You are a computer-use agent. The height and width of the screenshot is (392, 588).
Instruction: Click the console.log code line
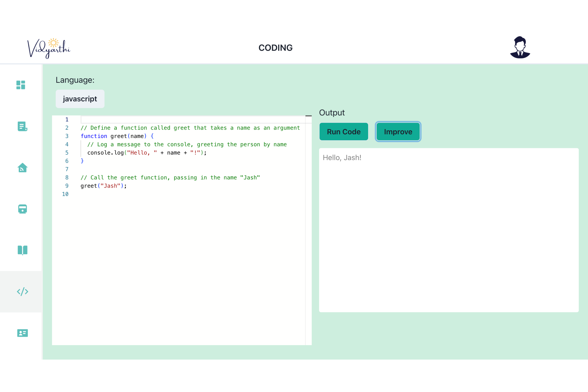(147, 153)
